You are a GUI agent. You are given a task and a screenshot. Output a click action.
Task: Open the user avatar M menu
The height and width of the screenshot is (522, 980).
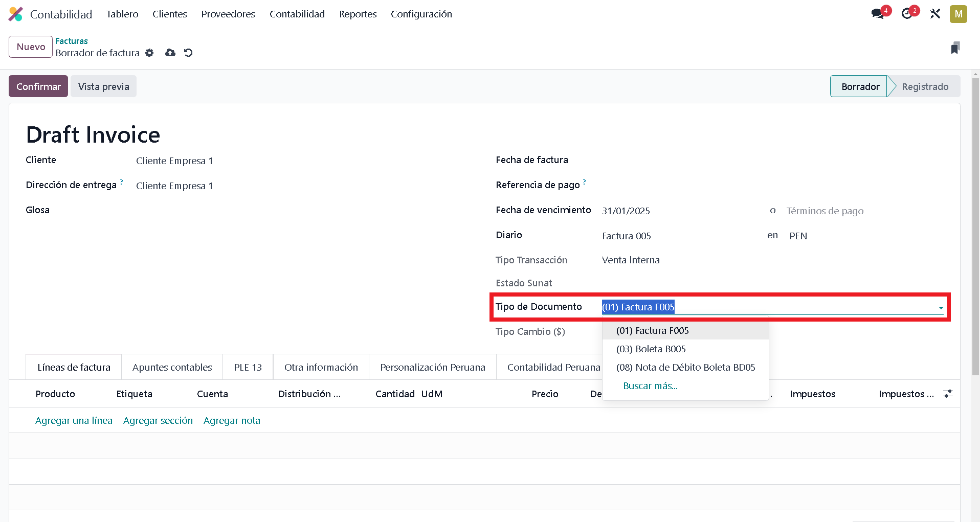[x=958, y=14]
